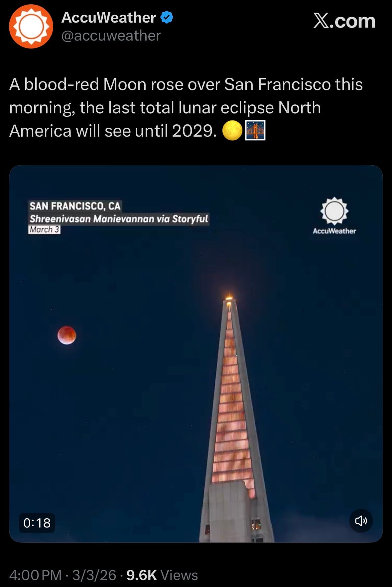Click the X.com logo text

pyautogui.click(x=344, y=21)
